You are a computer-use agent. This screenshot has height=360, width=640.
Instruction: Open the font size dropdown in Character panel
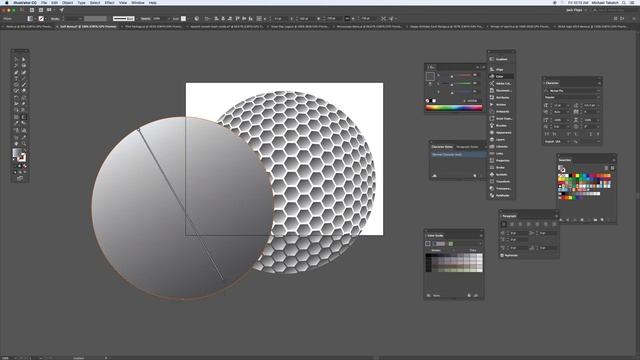pos(568,105)
